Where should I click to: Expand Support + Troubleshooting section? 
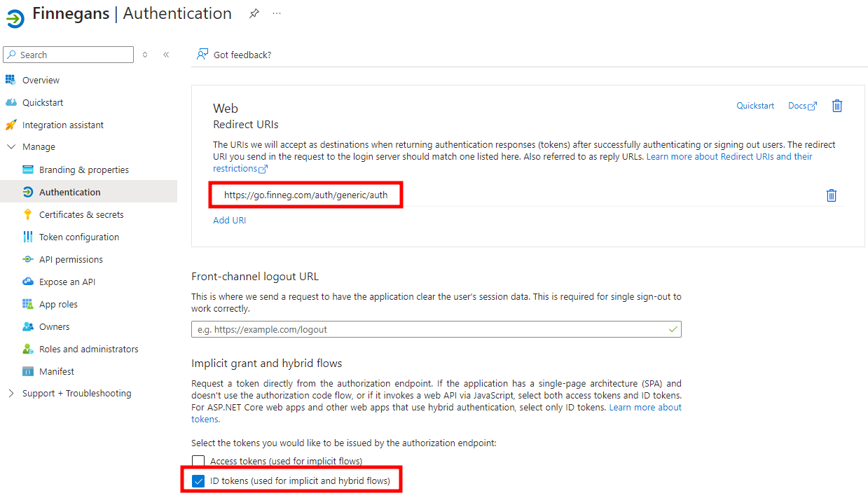(11, 394)
